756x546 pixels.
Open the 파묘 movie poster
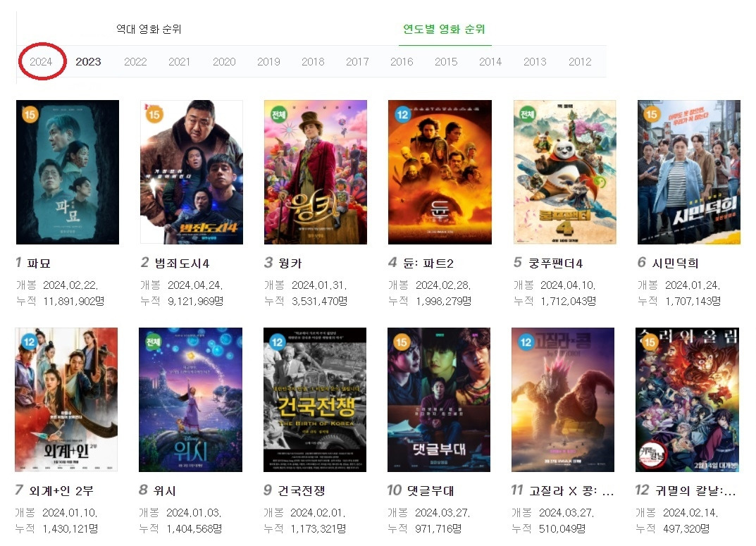68,172
